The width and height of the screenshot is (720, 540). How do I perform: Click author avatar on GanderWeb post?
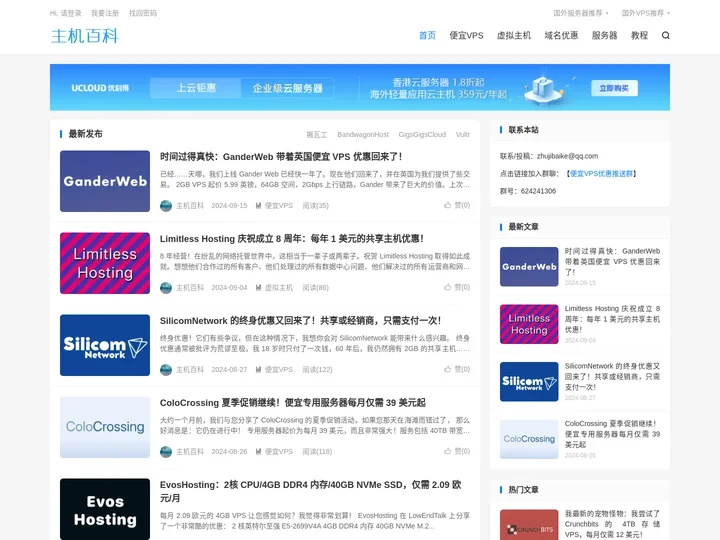coord(166,206)
